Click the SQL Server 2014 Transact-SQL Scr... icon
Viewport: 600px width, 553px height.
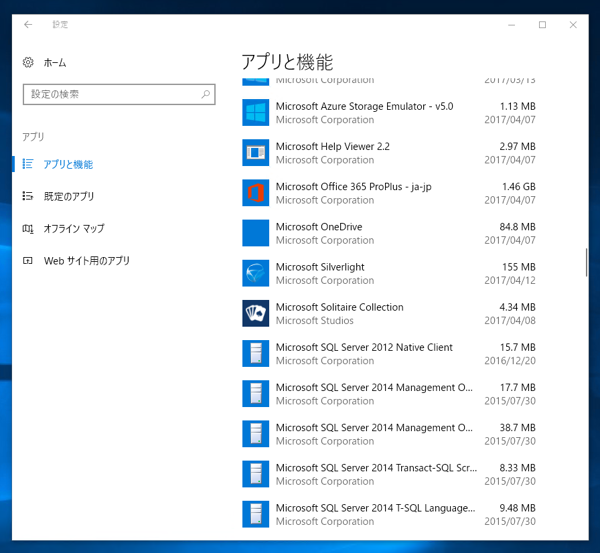[x=256, y=474]
